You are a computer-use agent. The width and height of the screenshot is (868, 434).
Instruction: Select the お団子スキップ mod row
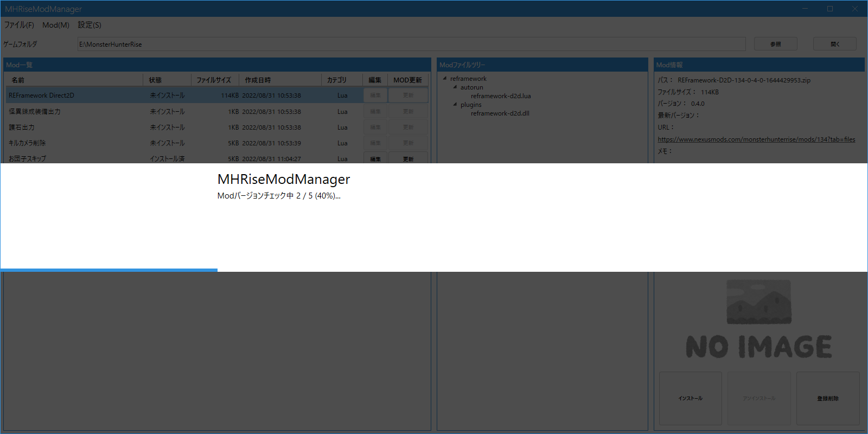tap(217, 157)
